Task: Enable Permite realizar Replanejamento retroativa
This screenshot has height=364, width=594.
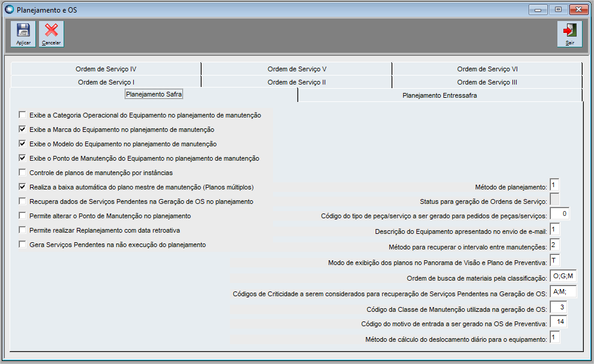Action: pos(22,230)
